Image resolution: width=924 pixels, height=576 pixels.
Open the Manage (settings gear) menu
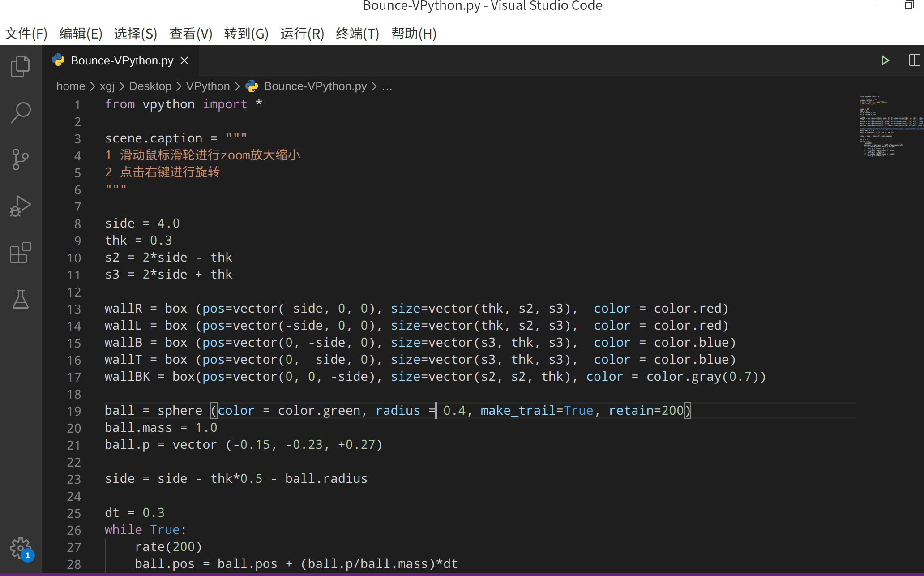(x=20, y=548)
